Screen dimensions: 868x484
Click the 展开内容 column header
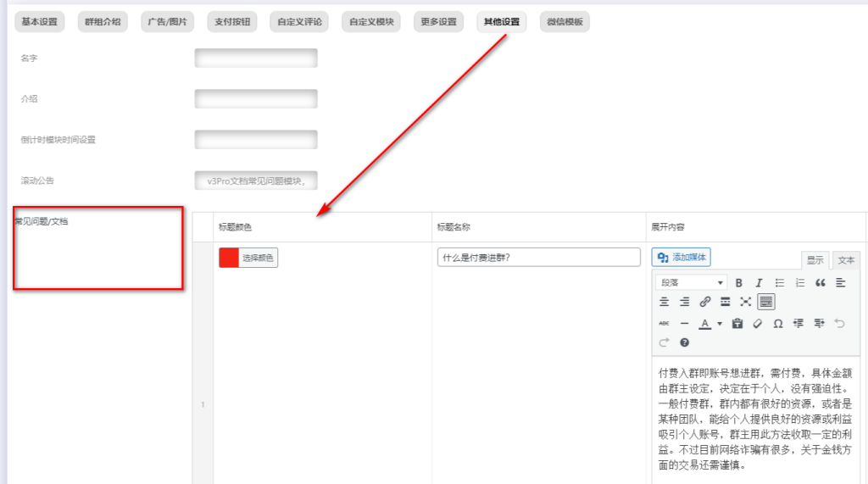[668, 227]
